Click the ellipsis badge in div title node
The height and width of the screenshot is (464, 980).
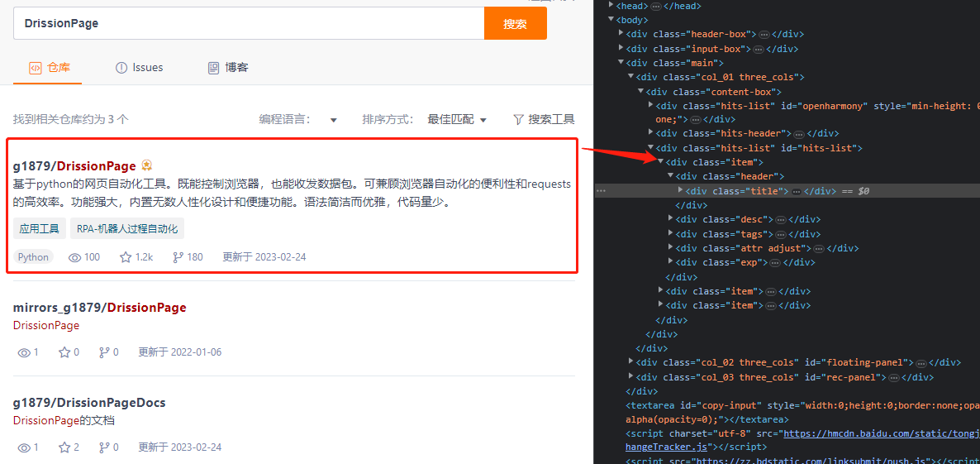tap(797, 191)
